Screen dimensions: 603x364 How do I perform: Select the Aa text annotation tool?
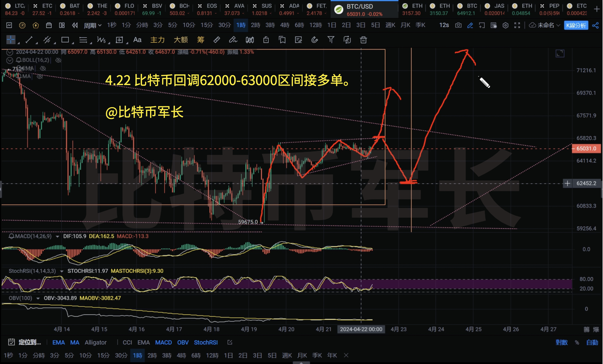pos(137,40)
